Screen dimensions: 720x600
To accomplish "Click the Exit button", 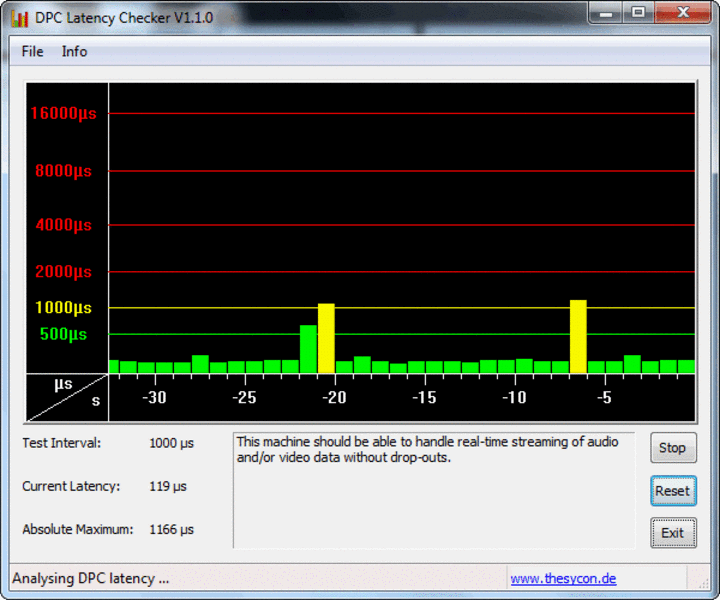I will pos(673,533).
